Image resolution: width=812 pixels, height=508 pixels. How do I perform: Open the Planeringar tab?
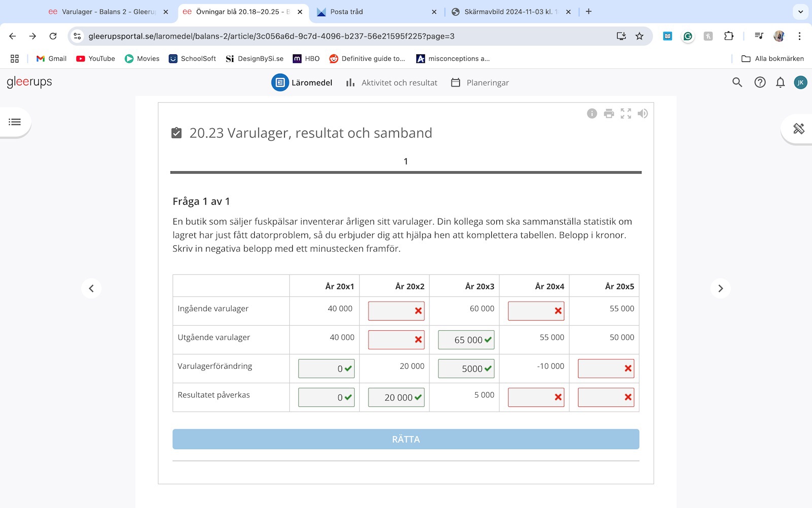coord(480,82)
